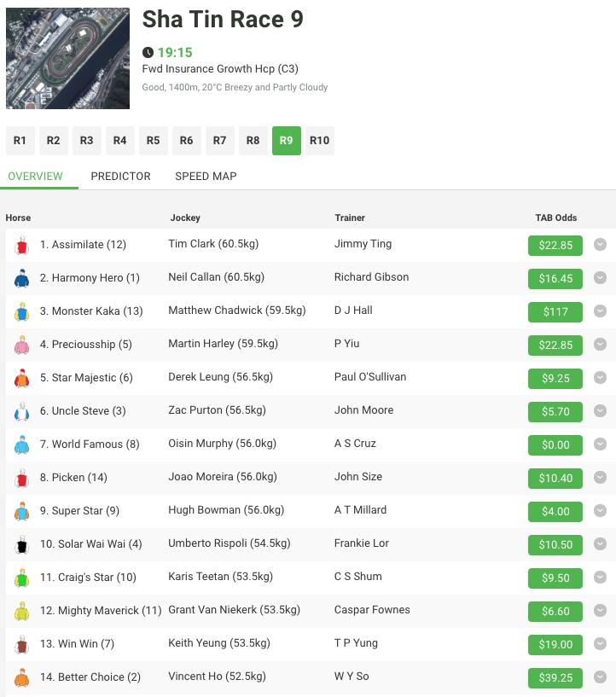
Task: Select race R10
Action: pos(319,141)
